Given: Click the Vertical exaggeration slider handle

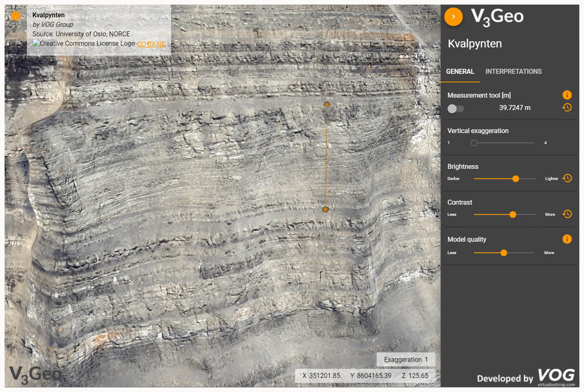Looking at the screenshot, I should pos(474,143).
